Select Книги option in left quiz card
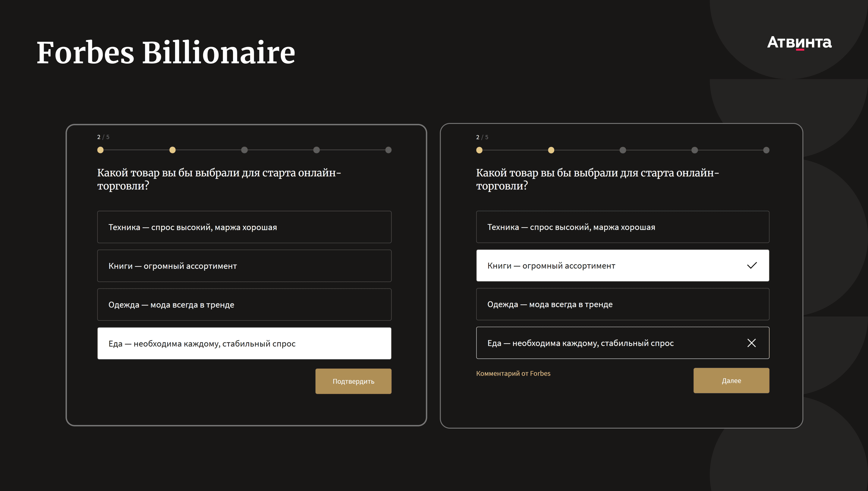Viewport: 868px width, 491px height. click(x=244, y=266)
